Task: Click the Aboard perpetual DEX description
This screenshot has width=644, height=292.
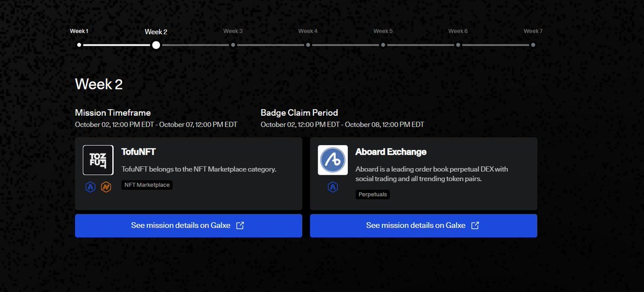Action: pyautogui.click(x=431, y=174)
